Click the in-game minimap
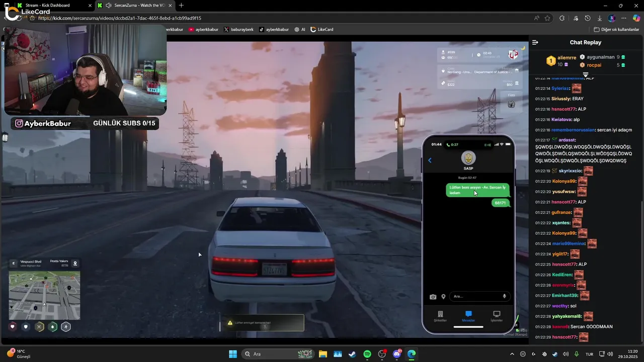644x362 pixels. [x=44, y=295]
